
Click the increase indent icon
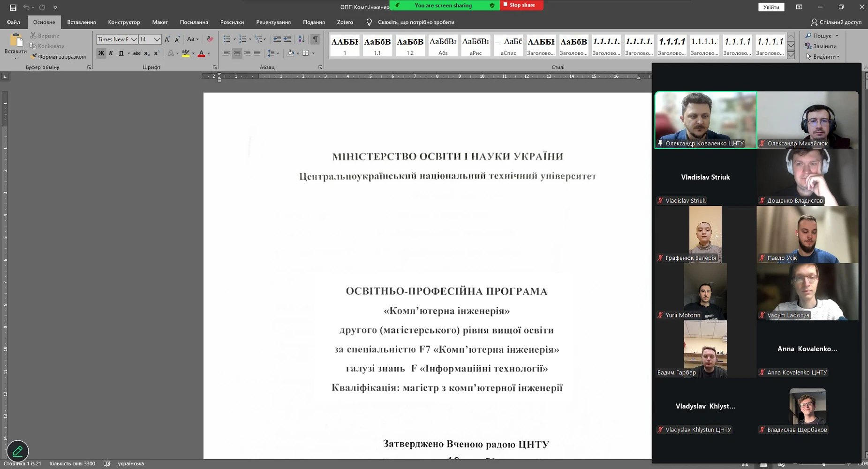pyautogui.click(x=287, y=39)
